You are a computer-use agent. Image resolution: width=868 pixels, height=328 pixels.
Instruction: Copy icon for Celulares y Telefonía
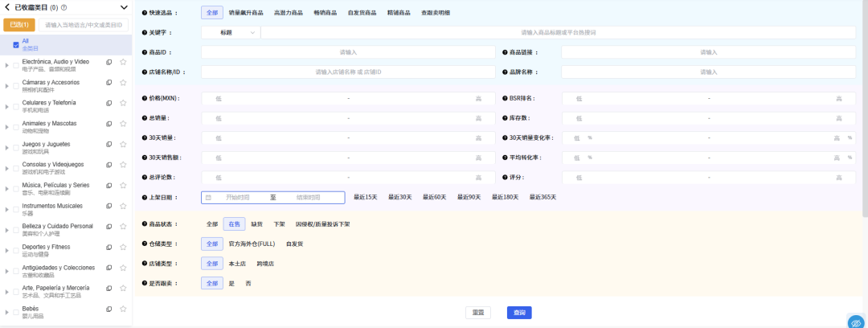pos(109,103)
